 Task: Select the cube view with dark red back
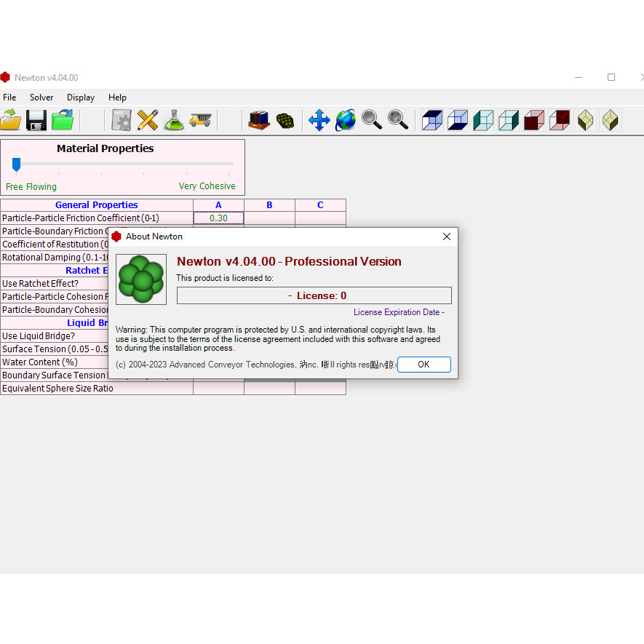560,120
